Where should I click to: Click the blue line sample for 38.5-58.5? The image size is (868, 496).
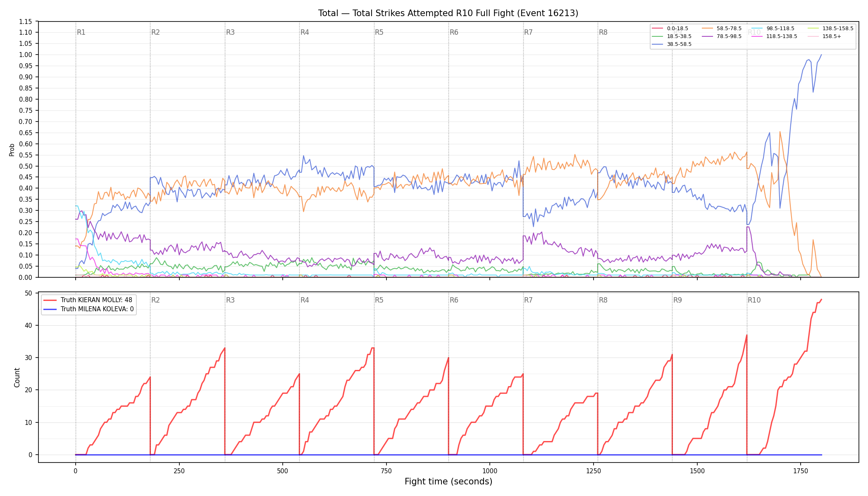tap(658, 44)
